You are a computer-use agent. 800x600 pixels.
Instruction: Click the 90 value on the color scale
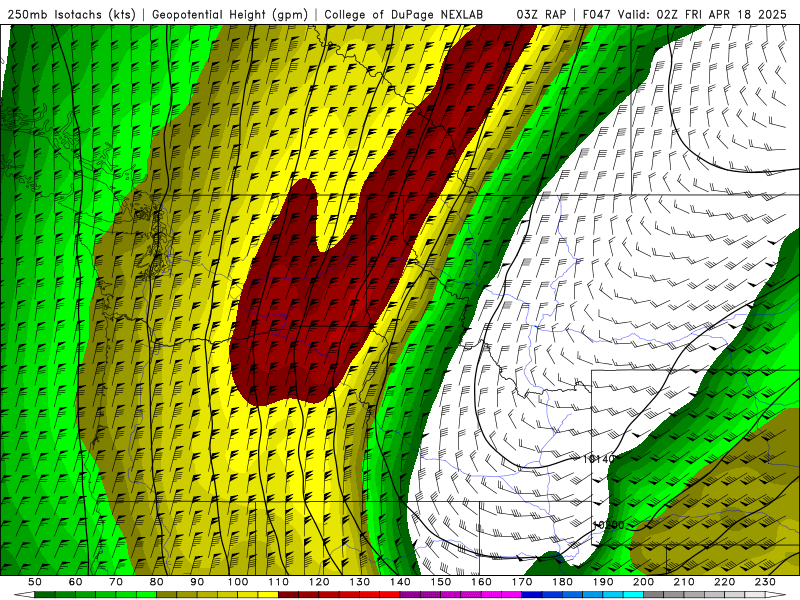point(197,582)
